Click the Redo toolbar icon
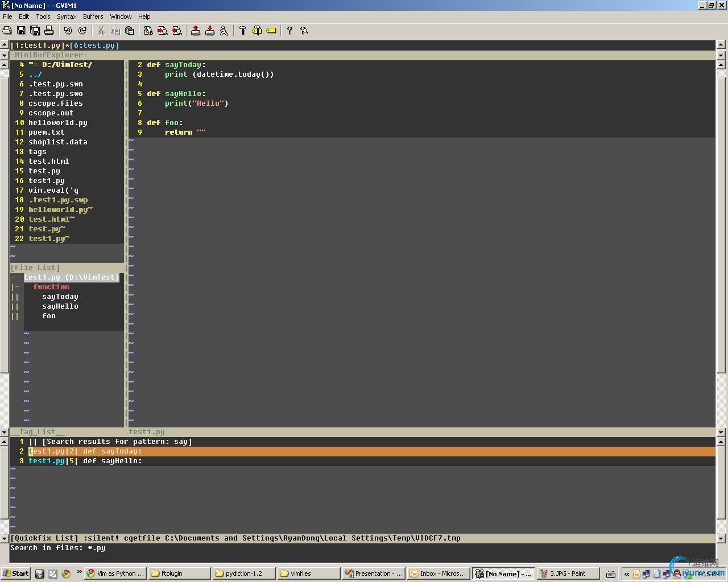The height and width of the screenshot is (582, 728). 82,31
